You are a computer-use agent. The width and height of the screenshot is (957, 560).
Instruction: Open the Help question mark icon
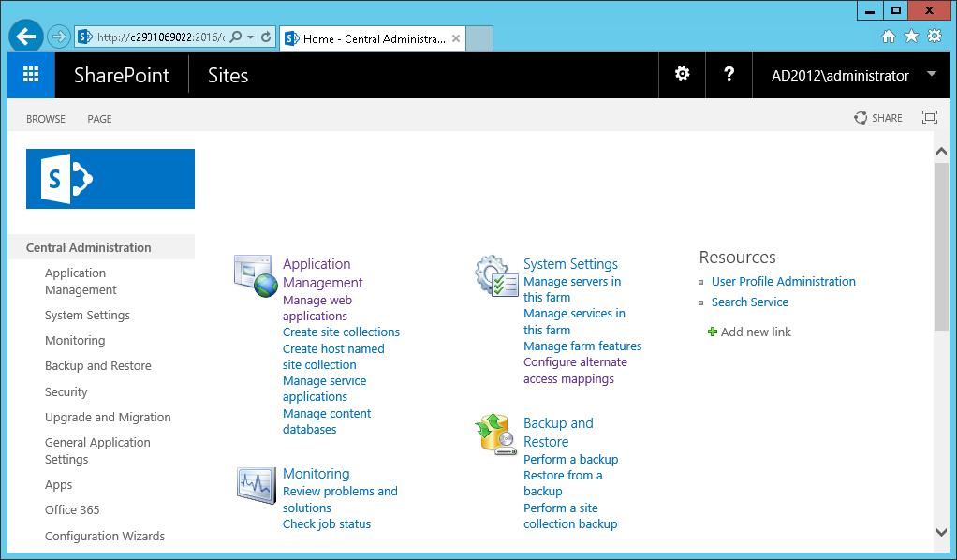[729, 75]
